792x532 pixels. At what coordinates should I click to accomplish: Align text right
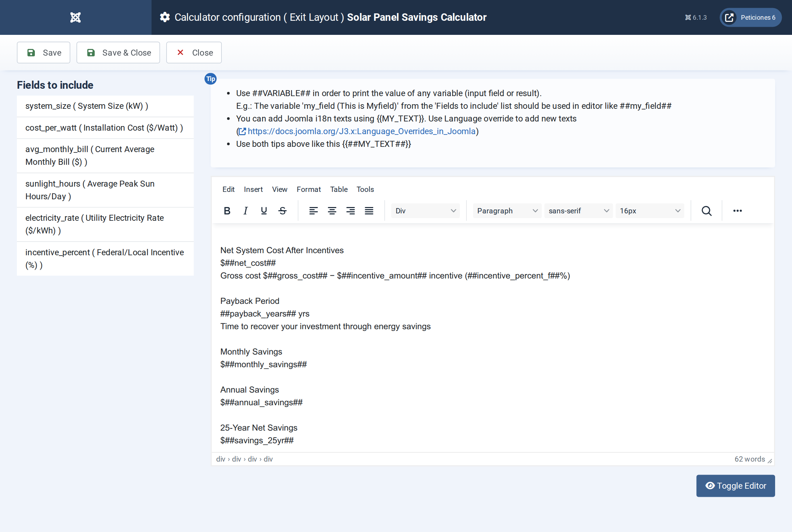(x=350, y=211)
